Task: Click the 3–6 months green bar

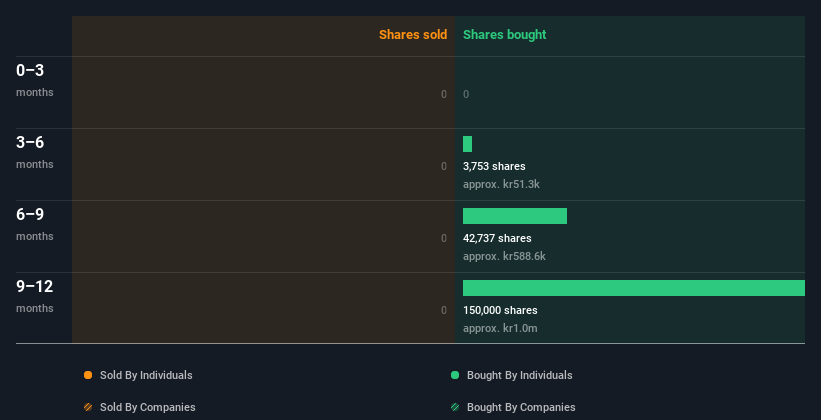Action: [468, 144]
